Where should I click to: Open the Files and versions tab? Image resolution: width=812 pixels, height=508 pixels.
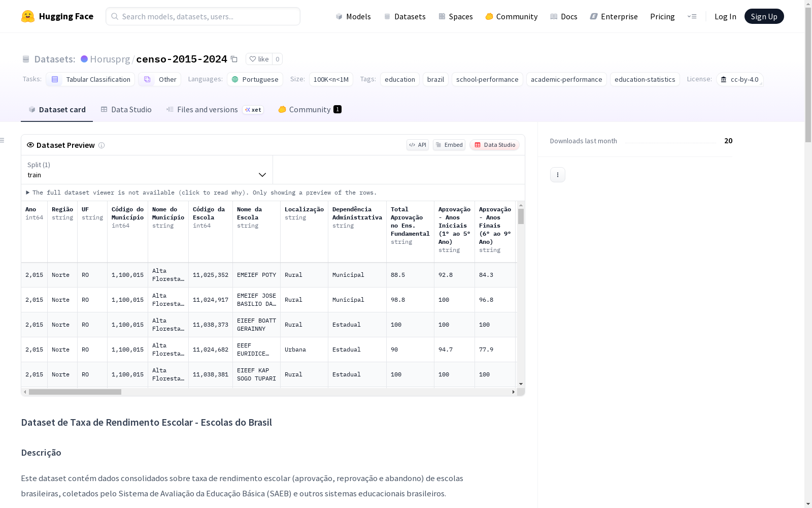[215, 110]
